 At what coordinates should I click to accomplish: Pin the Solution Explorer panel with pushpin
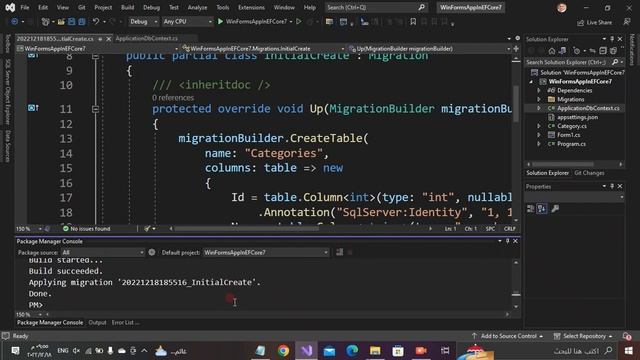point(612,39)
